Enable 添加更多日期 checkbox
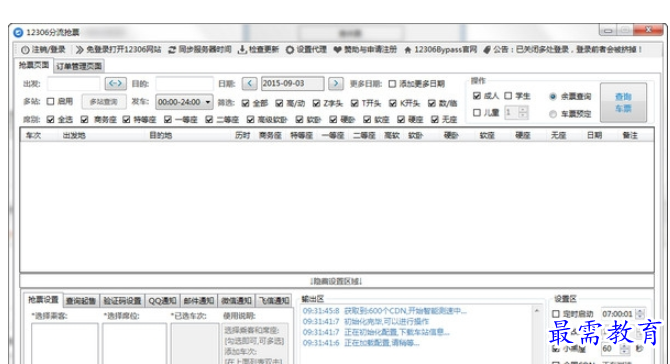 [x=392, y=84]
